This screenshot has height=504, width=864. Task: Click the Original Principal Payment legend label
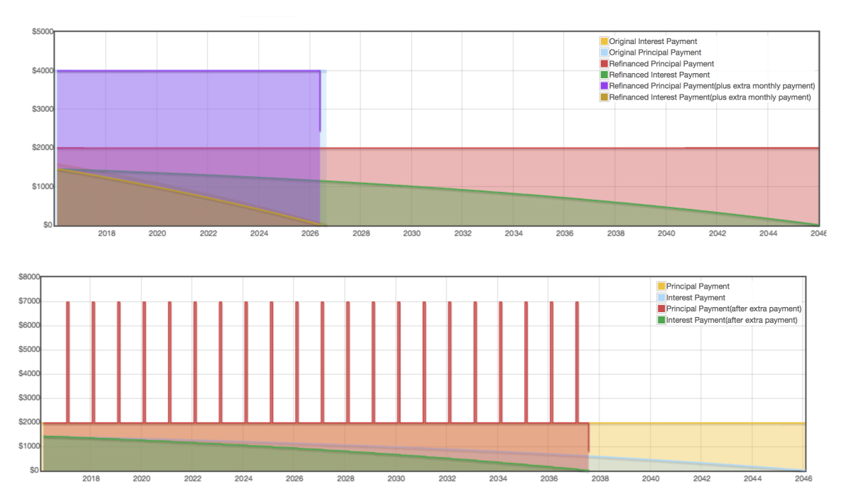pyautogui.click(x=655, y=53)
